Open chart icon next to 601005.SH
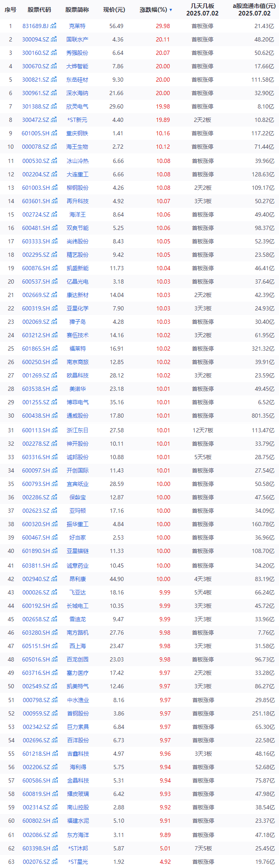 (54, 133)
